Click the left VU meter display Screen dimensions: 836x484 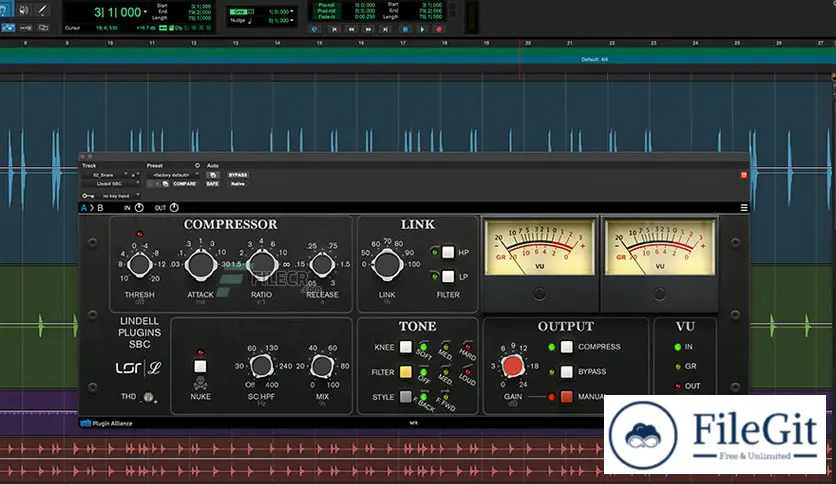(x=540, y=248)
